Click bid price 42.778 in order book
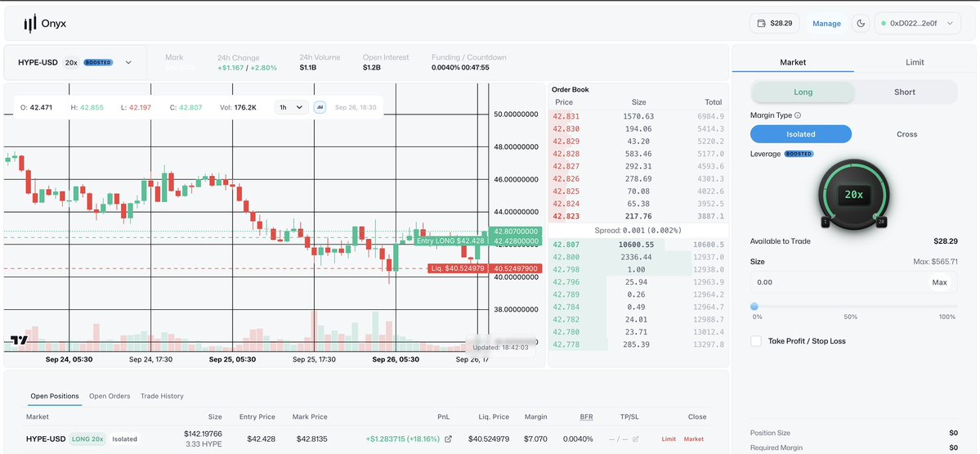Screen dimensions: 980x454 566,344
